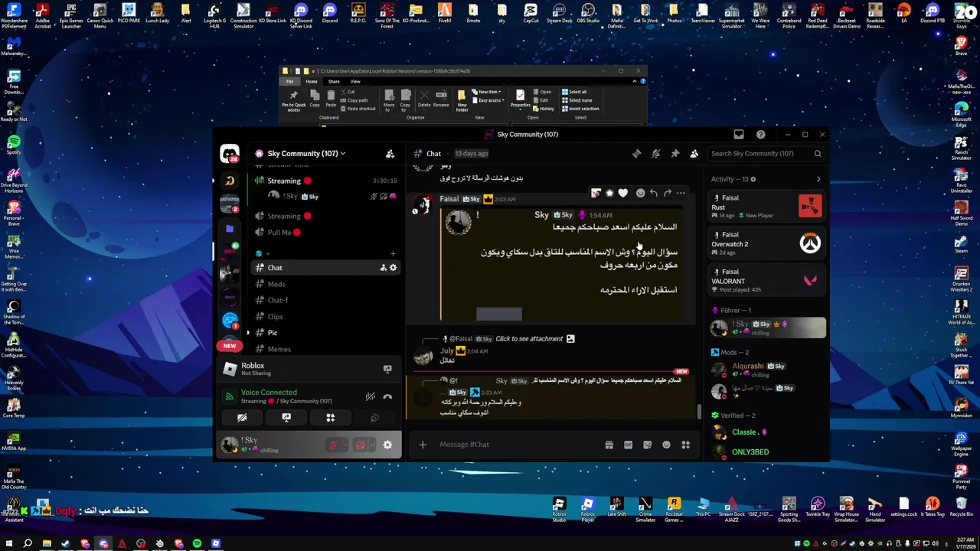Create invite for the Chat channel
The height and width of the screenshot is (551, 980).
383,267
